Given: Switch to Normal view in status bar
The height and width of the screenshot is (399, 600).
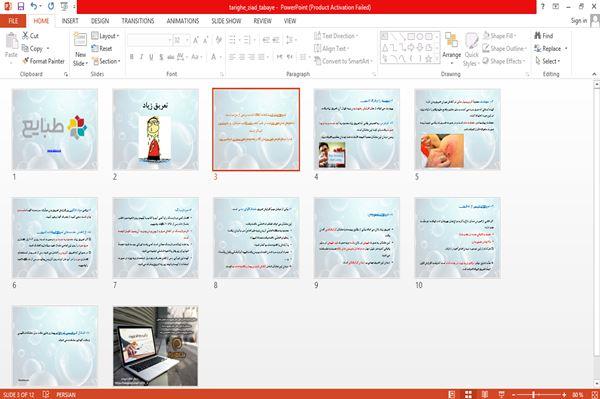Looking at the screenshot, I should point(452,394).
